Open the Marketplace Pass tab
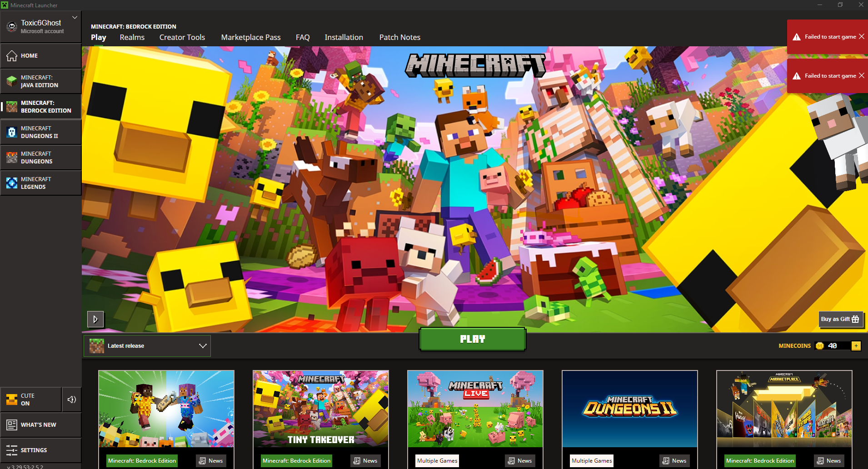 point(251,37)
